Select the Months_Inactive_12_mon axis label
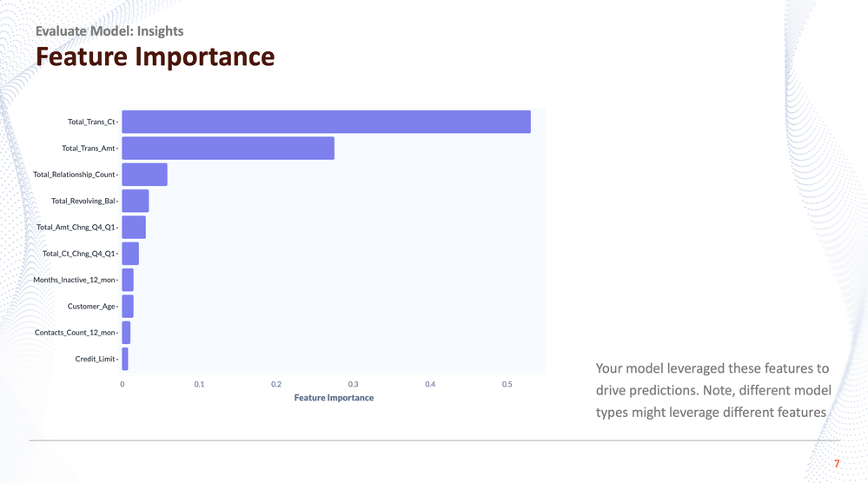 click(x=74, y=280)
